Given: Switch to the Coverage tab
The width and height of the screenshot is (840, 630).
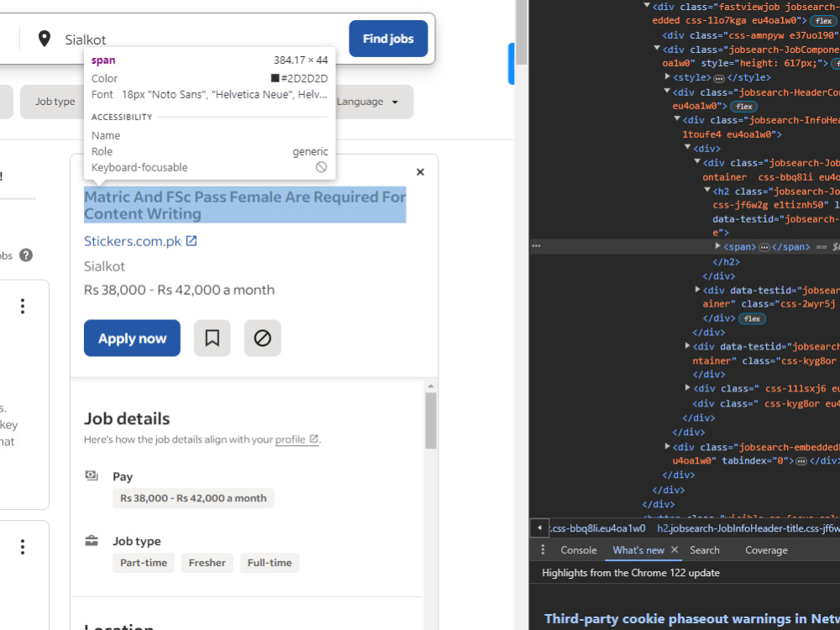Looking at the screenshot, I should pyautogui.click(x=766, y=549).
